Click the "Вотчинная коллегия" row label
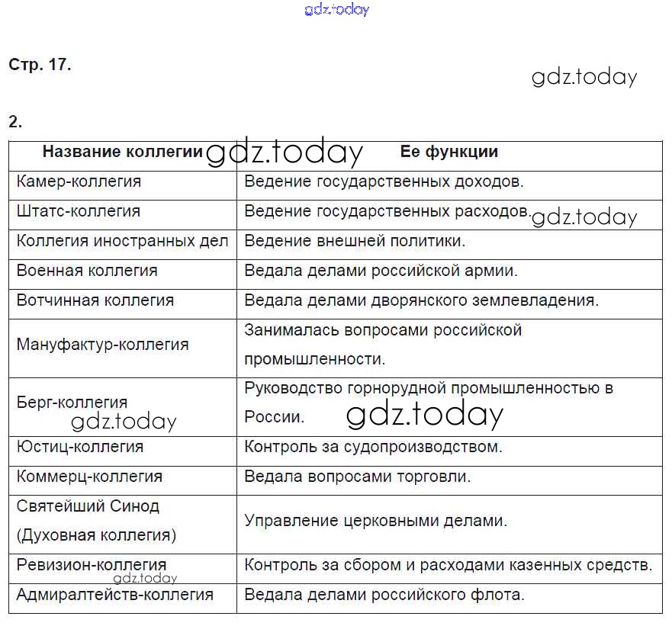Screen dimensions: 672x626 coord(95,300)
